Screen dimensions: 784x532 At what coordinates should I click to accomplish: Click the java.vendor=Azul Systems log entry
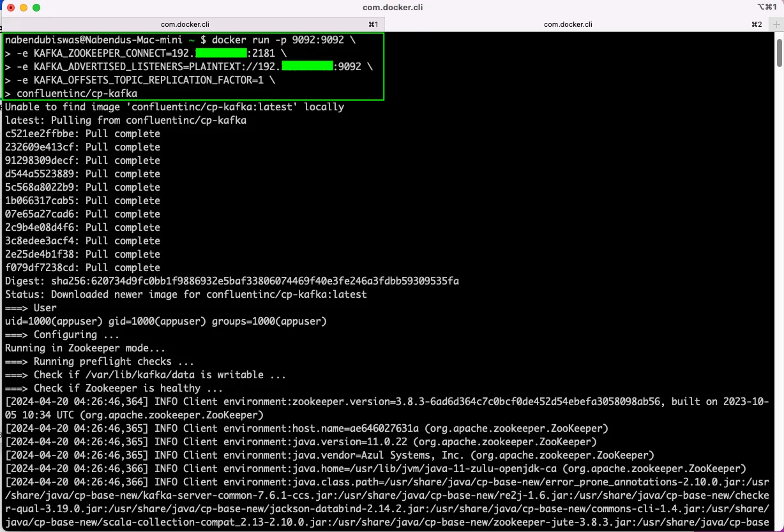tap(329, 455)
